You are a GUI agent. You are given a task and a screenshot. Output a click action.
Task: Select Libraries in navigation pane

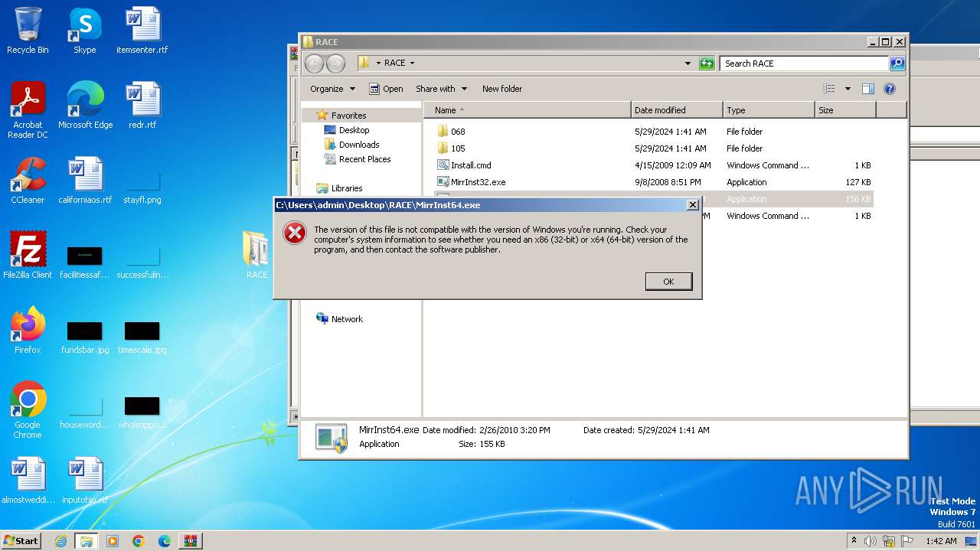347,188
